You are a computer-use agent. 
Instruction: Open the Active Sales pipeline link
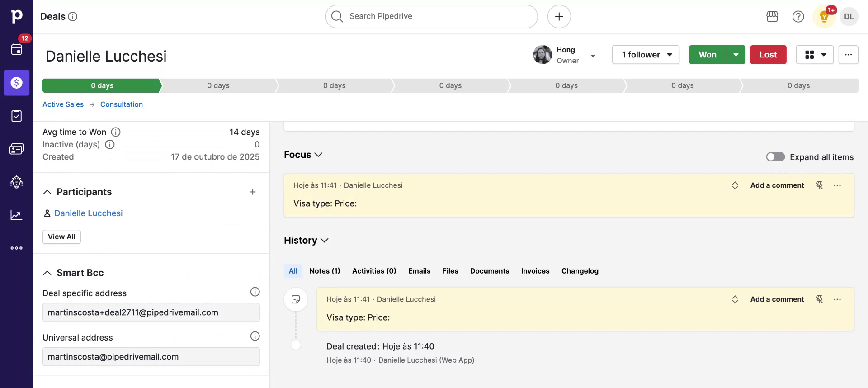63,104
